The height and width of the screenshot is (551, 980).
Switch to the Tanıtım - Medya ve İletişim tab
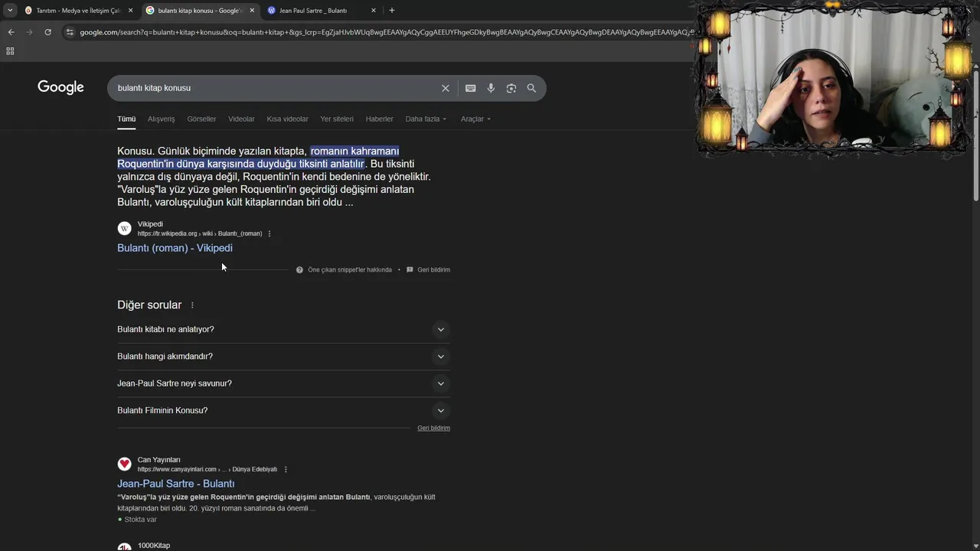click(x=78, y=11)
